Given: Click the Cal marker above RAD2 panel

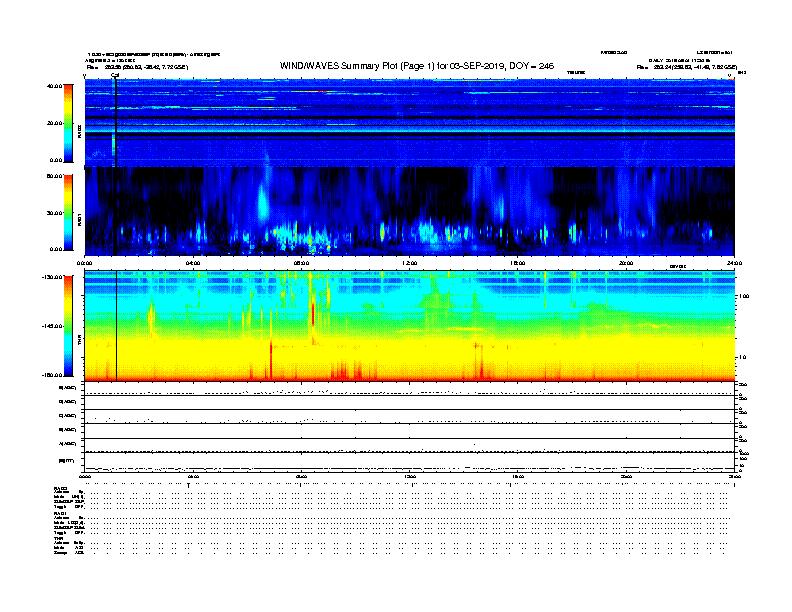Looking at the screenshot, I should point(115,75).
